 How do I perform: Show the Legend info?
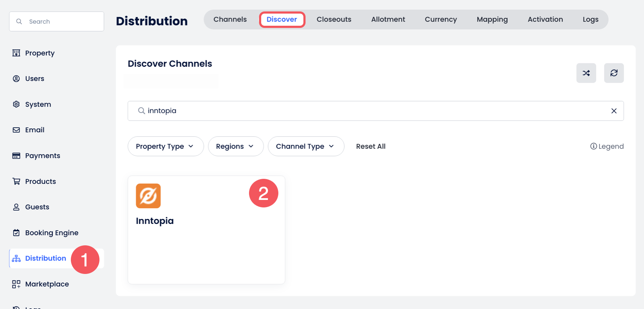point(607,146)
